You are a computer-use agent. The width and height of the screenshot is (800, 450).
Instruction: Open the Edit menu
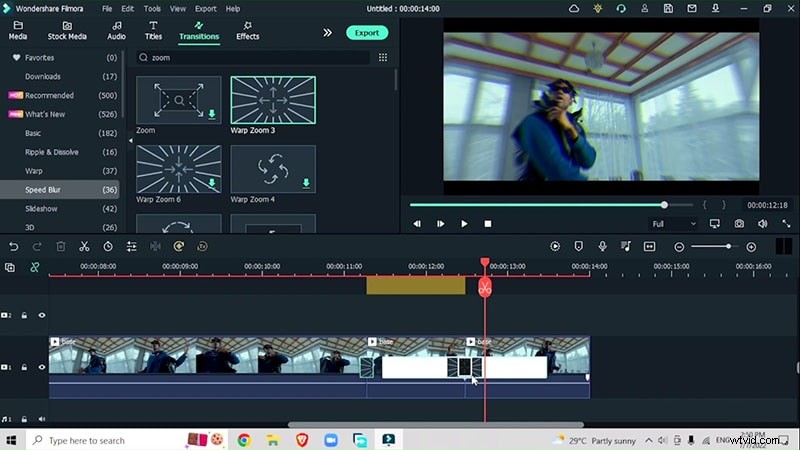[x=128, y=9]
